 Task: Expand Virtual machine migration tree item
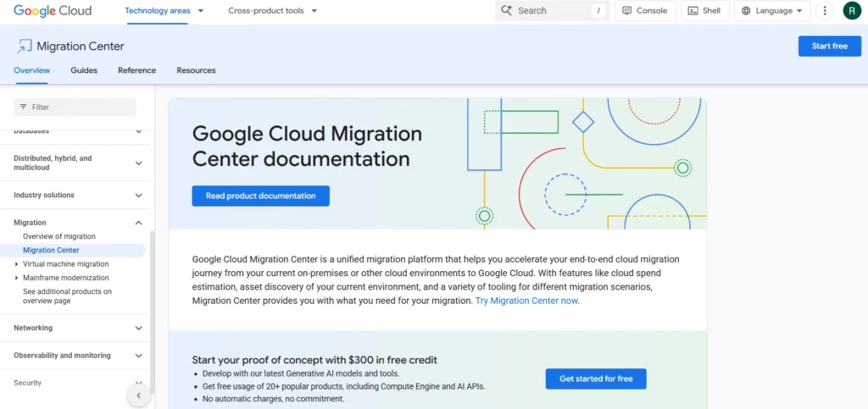(17, 264)
